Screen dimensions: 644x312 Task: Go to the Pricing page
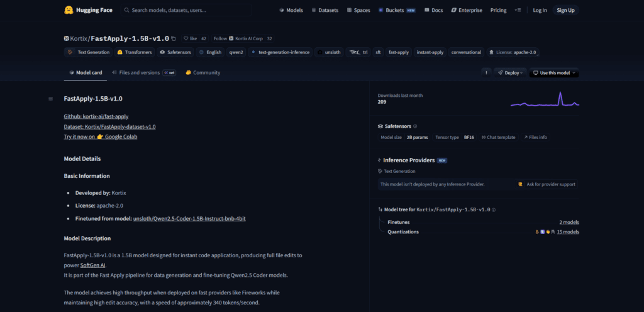point(498,10)
